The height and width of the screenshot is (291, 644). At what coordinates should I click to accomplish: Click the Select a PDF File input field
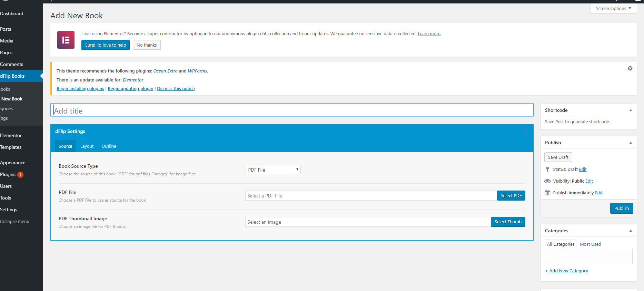click(371, 196)
